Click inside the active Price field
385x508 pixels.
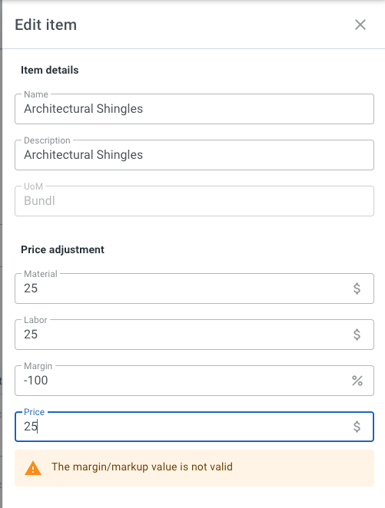pyautogui.click(x=194, y=426)
